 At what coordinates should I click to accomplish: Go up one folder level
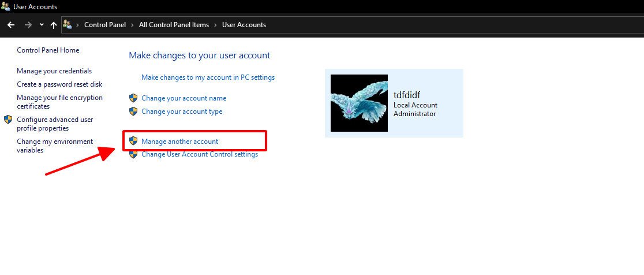54,25
